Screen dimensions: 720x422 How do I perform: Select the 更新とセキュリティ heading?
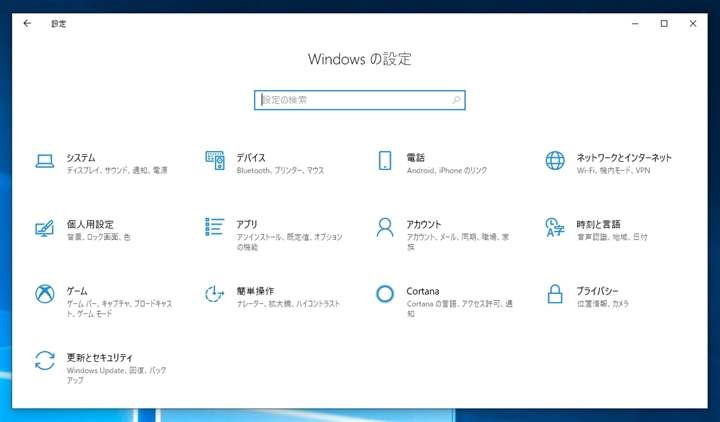(100, 358)
